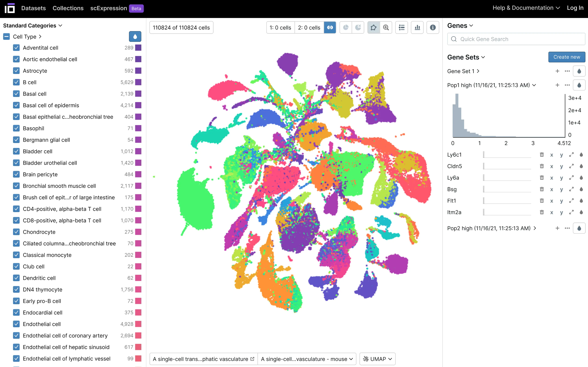Screen dimensions: 588x367
Task: Select the lasso selection tool
Action: 373,27
